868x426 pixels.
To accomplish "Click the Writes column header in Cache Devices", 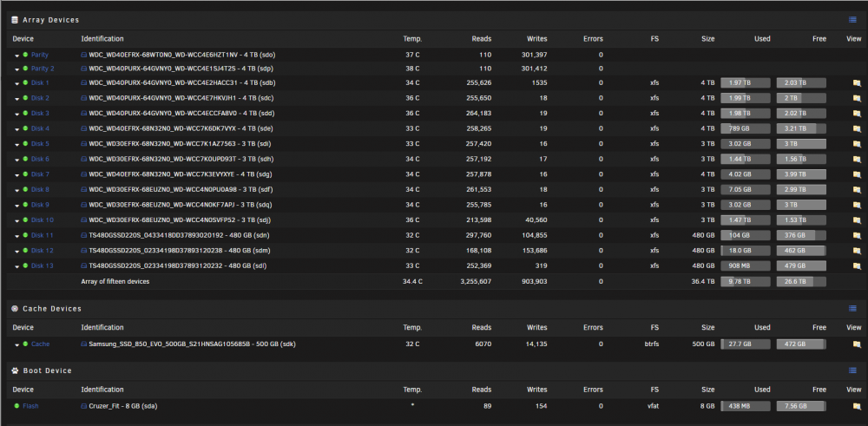I will tap(537, 327).
